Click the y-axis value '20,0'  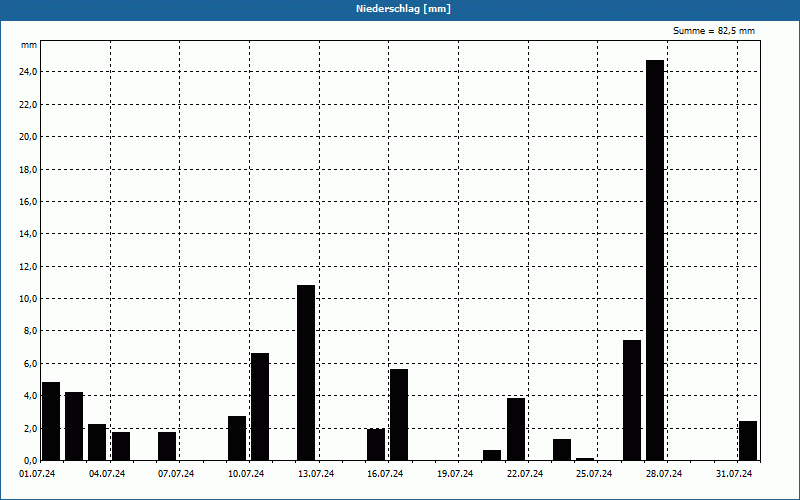[28, 137]
